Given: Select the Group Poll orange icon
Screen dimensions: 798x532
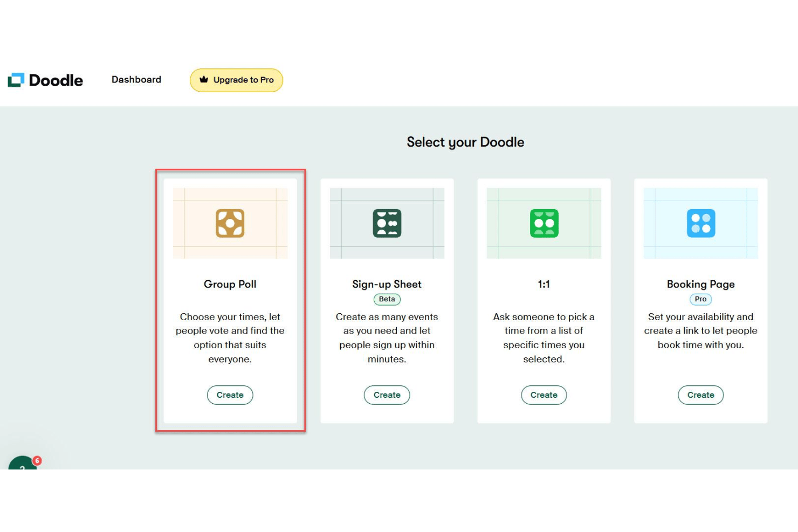Looking at the screenshot, I should pyautogui.click(x=230, y=223).
